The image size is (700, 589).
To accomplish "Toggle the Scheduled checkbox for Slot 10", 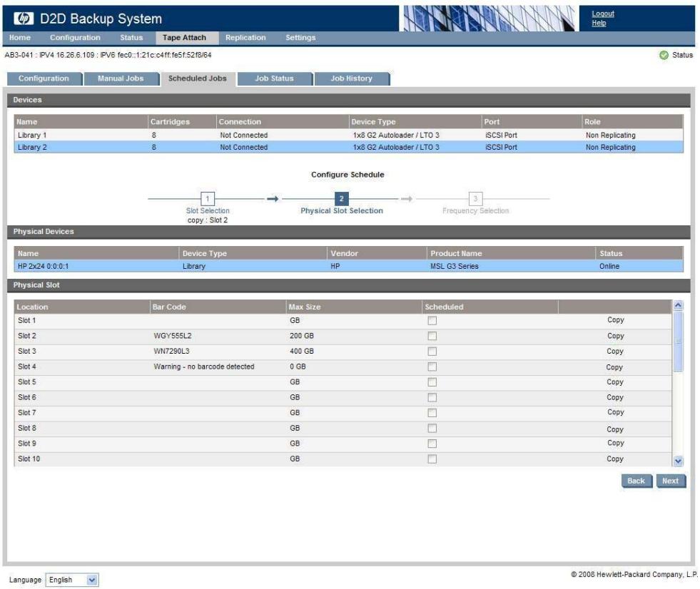I will click(432, 459).
